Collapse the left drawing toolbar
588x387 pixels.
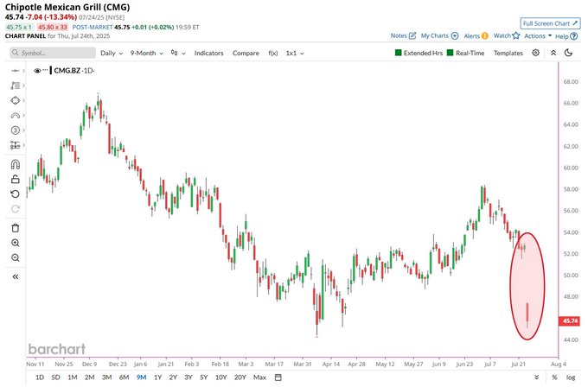tap(15, 276)
